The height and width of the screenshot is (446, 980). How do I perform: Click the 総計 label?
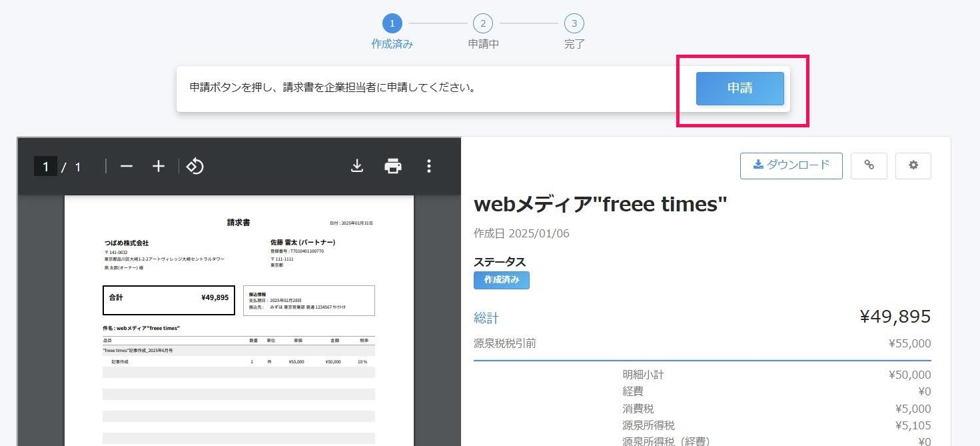(486, 318)
